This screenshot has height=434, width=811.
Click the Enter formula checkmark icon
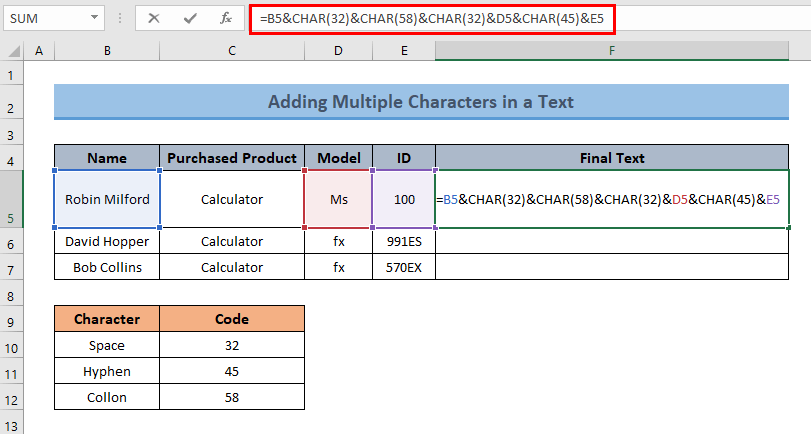[x=190, y=18]
